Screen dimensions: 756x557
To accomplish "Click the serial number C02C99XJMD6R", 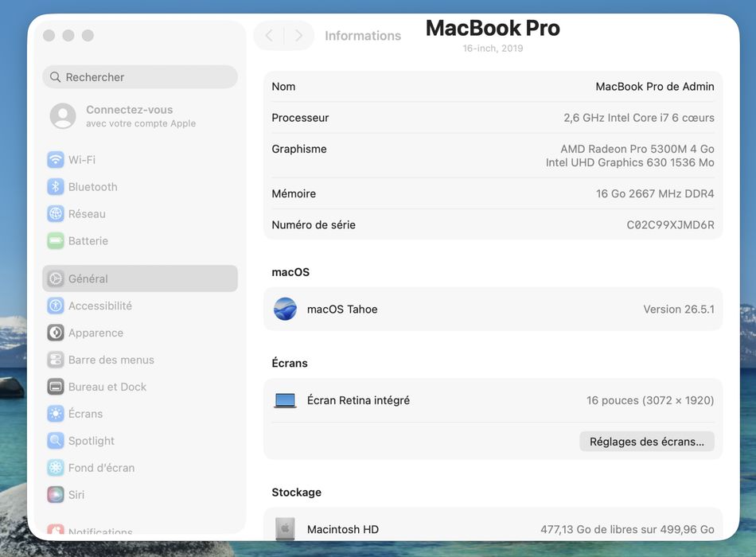I will (670, 224).
